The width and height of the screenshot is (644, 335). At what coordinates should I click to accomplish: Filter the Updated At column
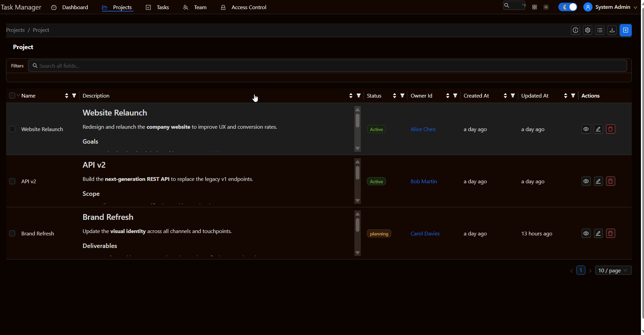[573, 96]
